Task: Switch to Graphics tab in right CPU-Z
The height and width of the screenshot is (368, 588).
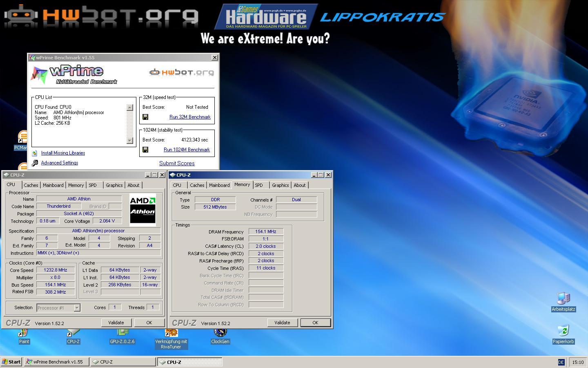Action: pyautogui.click(x=281, y=185)
